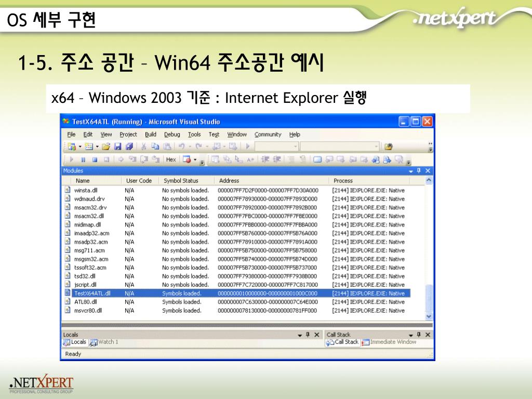Select the Call Stack tab
Screen dimensions: 532x399
coord(342,342)
